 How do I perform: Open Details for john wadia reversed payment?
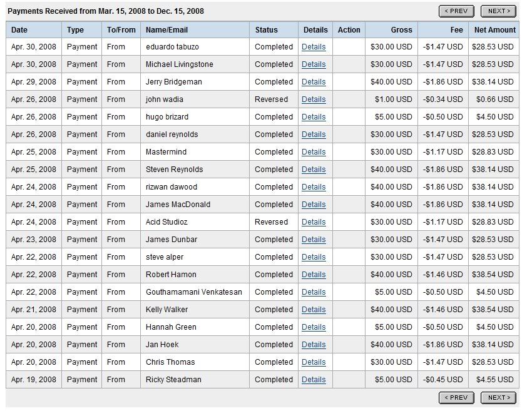314,99
